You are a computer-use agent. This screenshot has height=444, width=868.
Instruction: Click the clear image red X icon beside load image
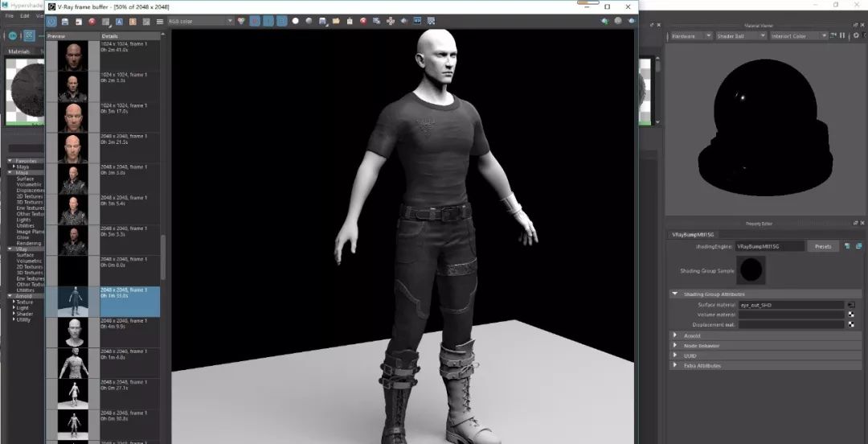click(x=92, y=21)
